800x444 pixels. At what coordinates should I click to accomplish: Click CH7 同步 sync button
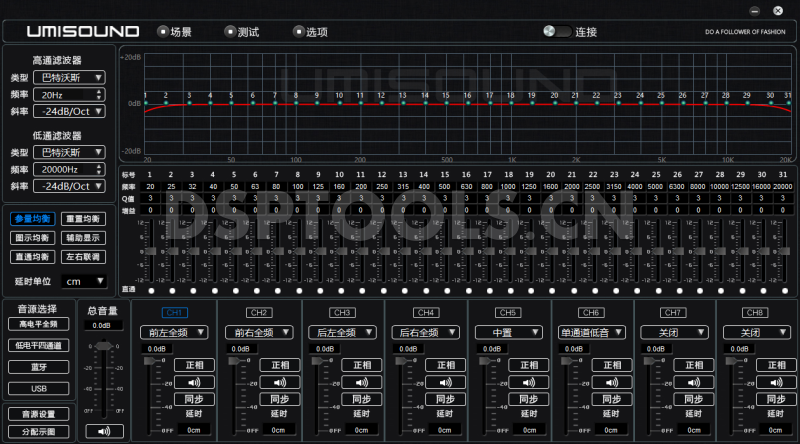click(x=694, y=399)
